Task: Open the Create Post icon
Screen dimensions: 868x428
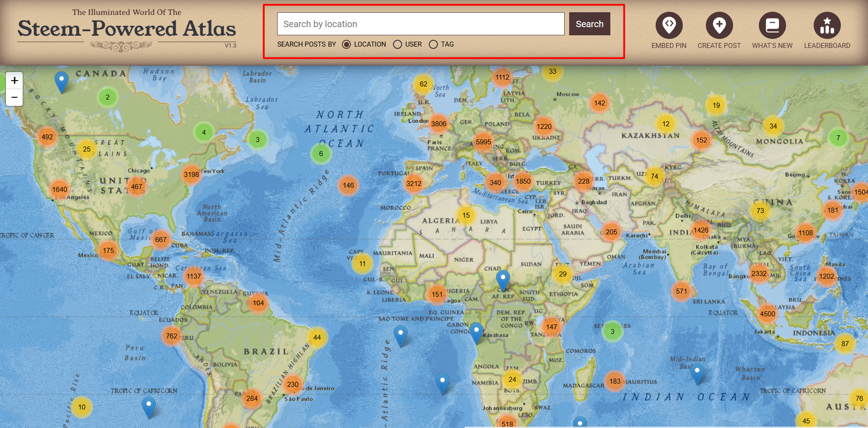Action: pyautogui.click(x=719, y=25)
